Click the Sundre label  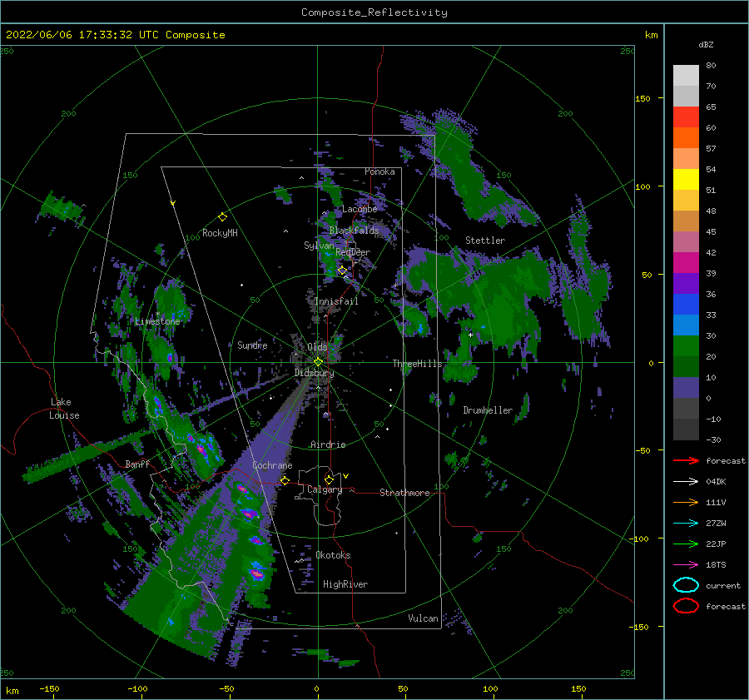coord(252,345)
